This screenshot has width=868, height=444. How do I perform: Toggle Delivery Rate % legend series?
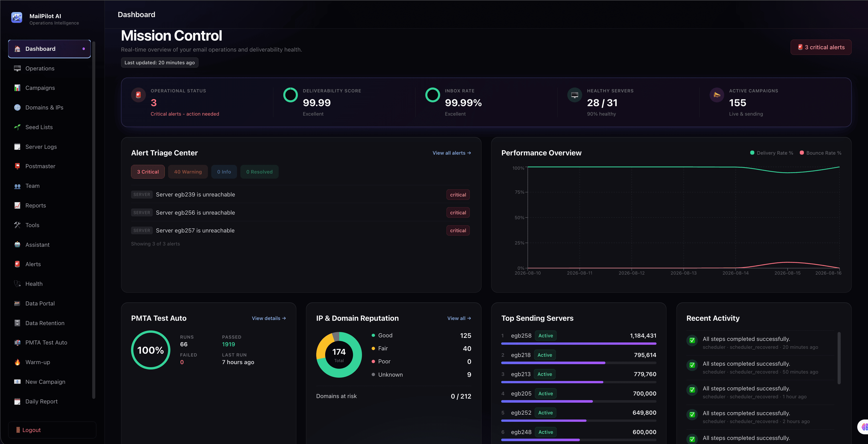pos(772,153)
